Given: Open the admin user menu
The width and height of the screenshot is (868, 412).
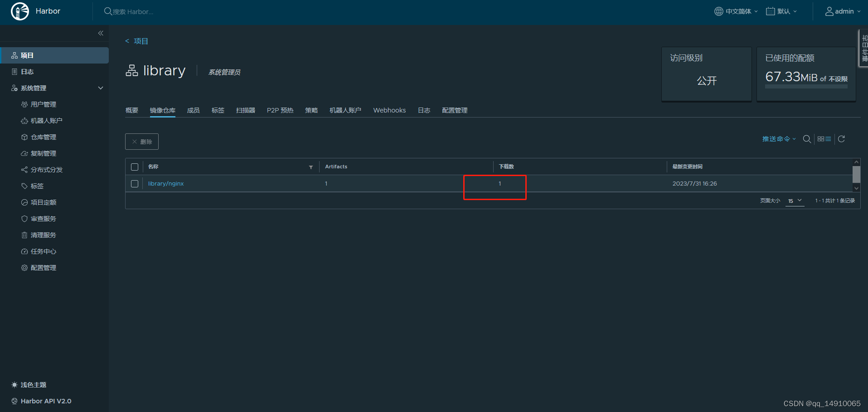Looking at the screenshot, I should [843, 11].
